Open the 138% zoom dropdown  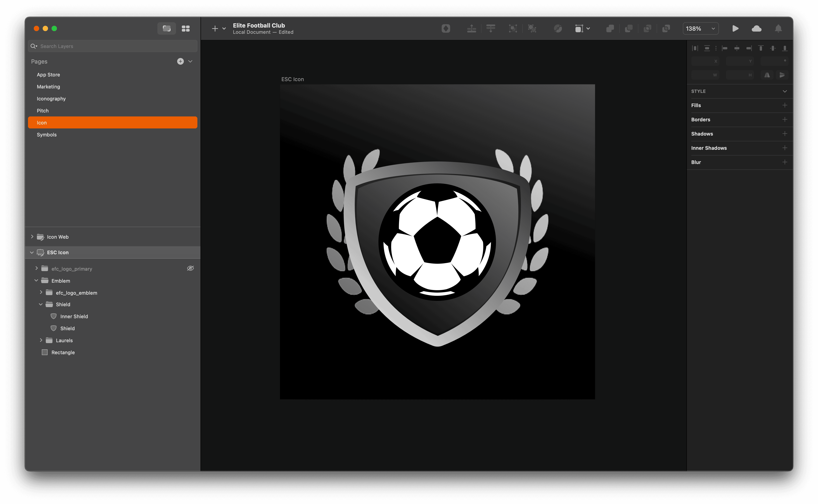point(700,29)
